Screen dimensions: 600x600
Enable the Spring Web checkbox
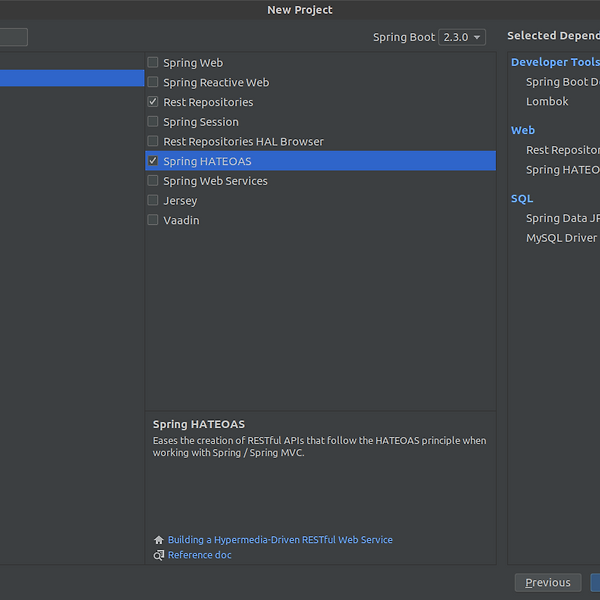153,62
